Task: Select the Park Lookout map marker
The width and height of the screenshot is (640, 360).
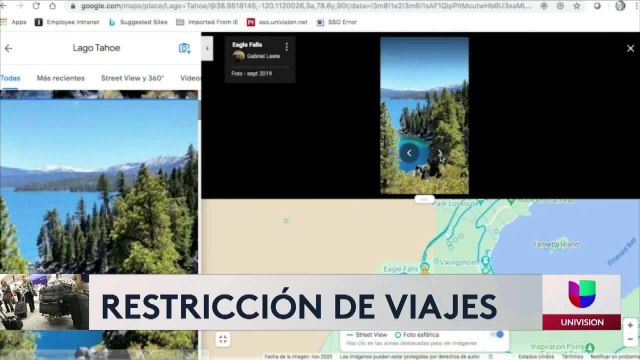Action: (x=481, y=202)
